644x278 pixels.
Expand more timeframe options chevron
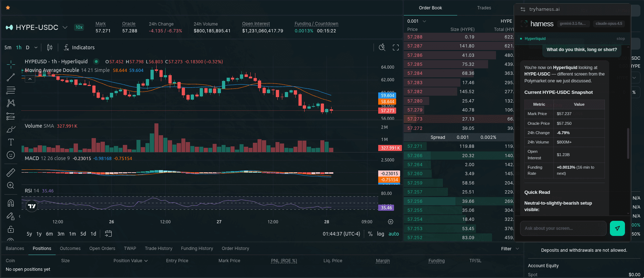36,47
